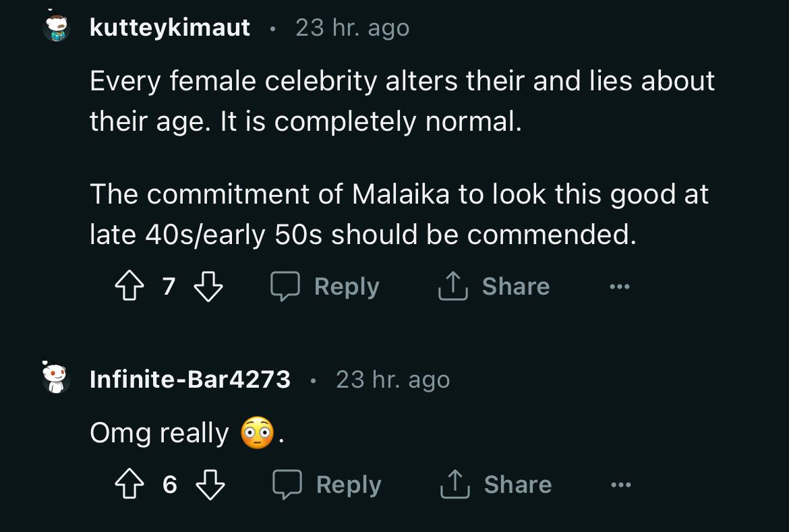The width and height of the screenshot is (789, 532).
Task: Click the timestamp on kutteykimaut's comment
Action: click(x=352, y=28)
